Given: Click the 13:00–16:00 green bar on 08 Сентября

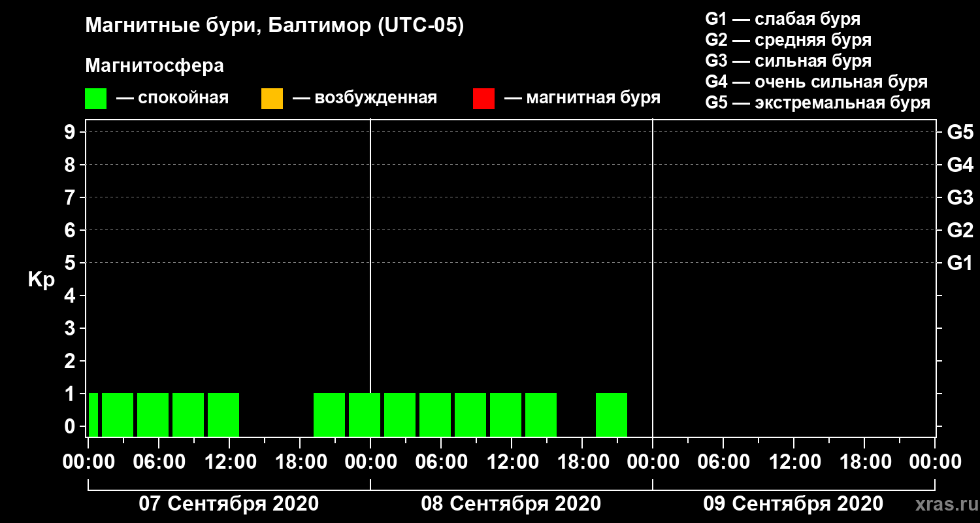Looking at the screenshot, I should (x=541, y=414).
